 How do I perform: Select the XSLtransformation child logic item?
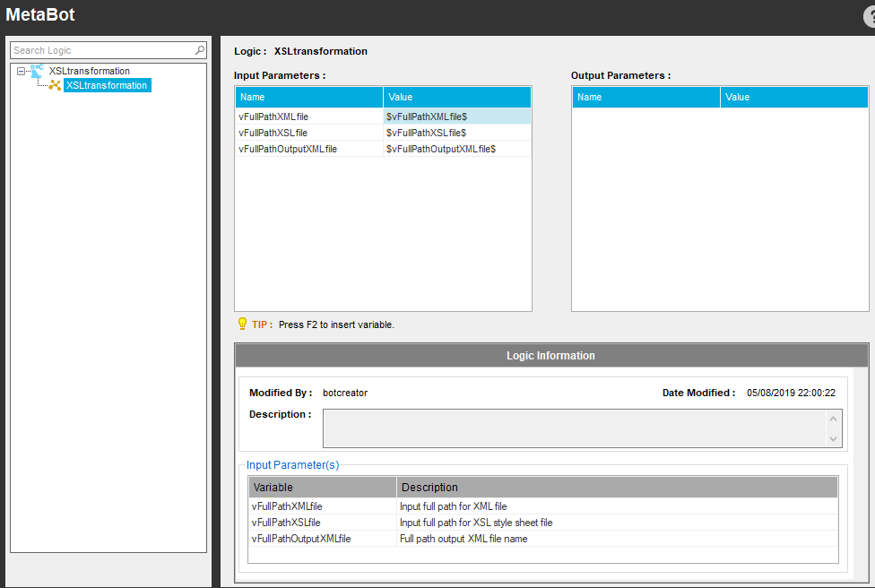[x=106, y=85]
